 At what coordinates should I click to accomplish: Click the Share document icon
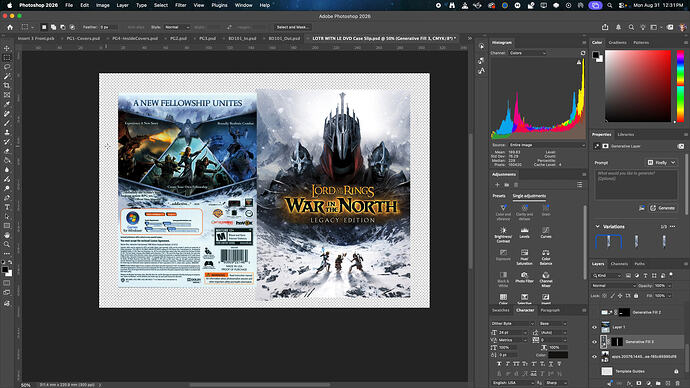(605, 27)
